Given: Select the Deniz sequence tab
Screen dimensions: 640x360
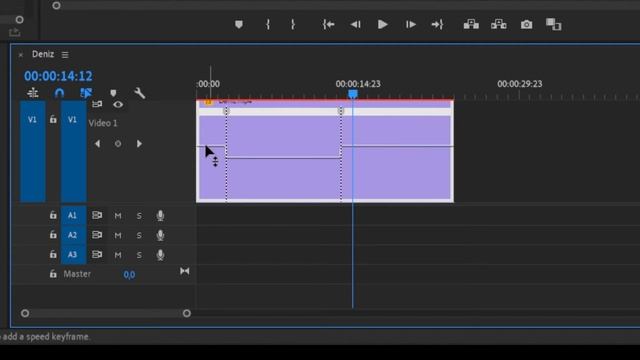Looking at the screenshot, I should coord(43,54).
